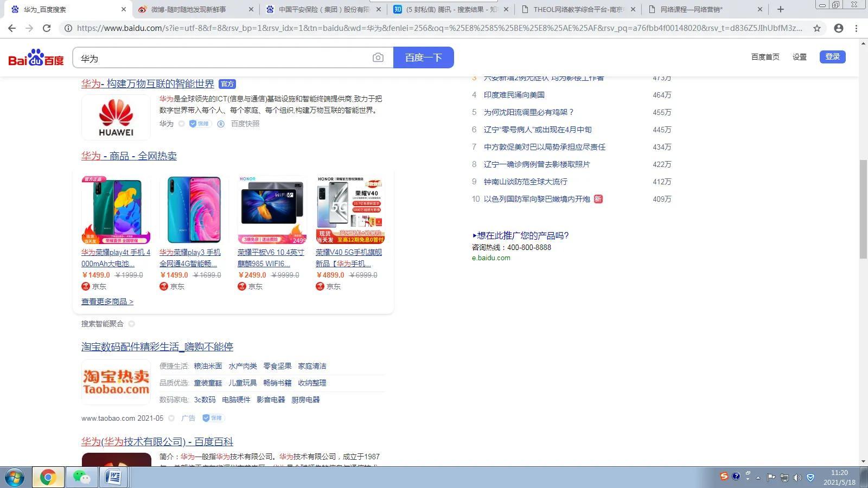Open 荣耀V40 5G手机 product image
Image resolution: width=868 pixels, height=488 pixels.
tap(350, 209)
